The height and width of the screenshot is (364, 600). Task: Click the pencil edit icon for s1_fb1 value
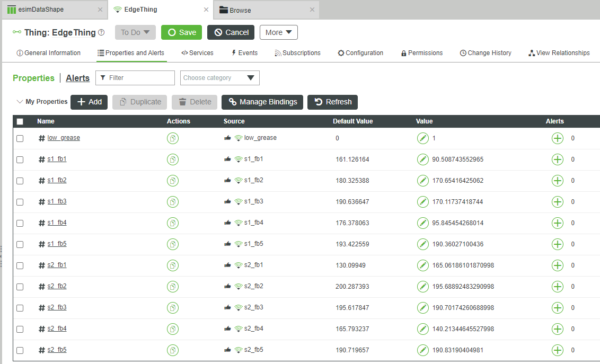(x=423, y=159)
